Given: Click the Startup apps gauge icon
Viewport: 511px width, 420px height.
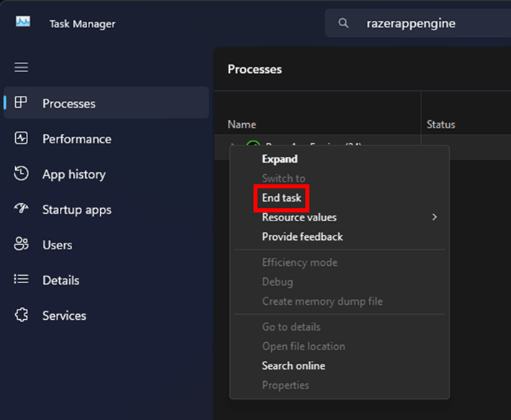Looking at the screenshot, I should (22, 209).
